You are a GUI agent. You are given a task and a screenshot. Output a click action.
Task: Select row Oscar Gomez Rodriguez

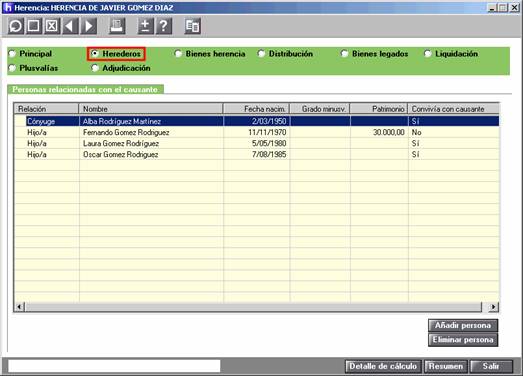coord(257,154)
